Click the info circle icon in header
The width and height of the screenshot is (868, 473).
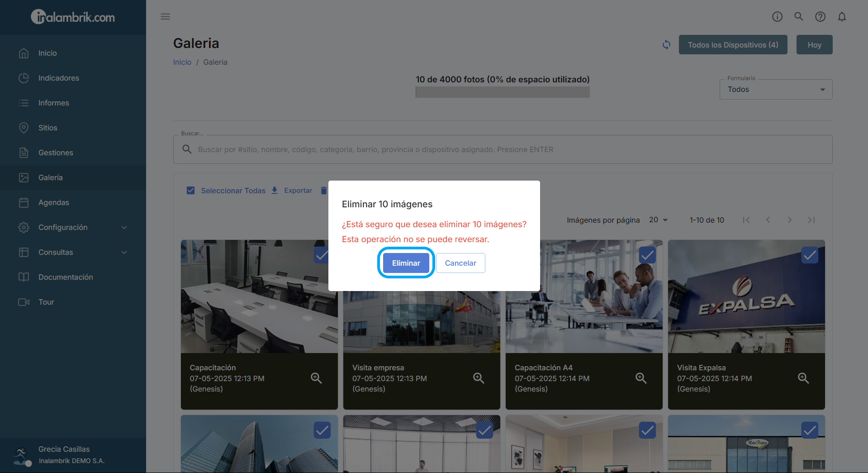click(x=777, y=17)
